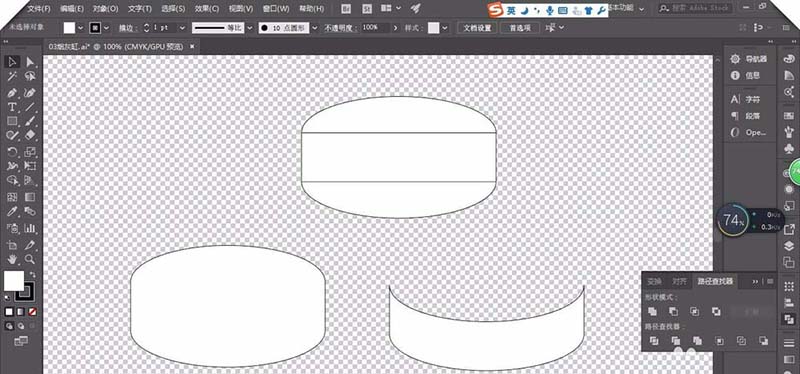Select the Magic Wand tool
Viewport: 800px width, 374px height.
12,77
